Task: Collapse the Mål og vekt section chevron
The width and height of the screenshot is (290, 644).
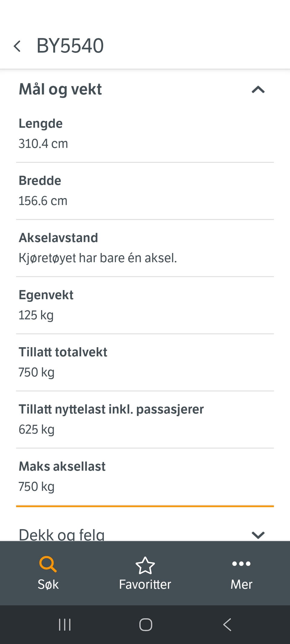Action: pyautogui.click(x=258, y=90)
